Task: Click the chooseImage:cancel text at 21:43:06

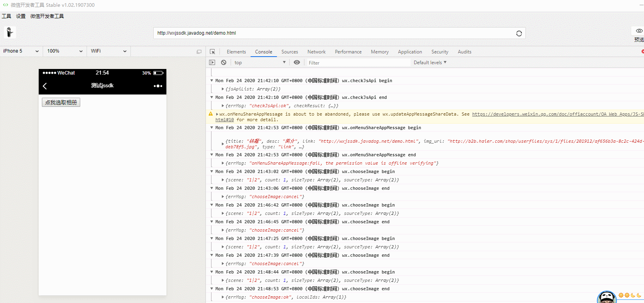Action: point(277,197)
